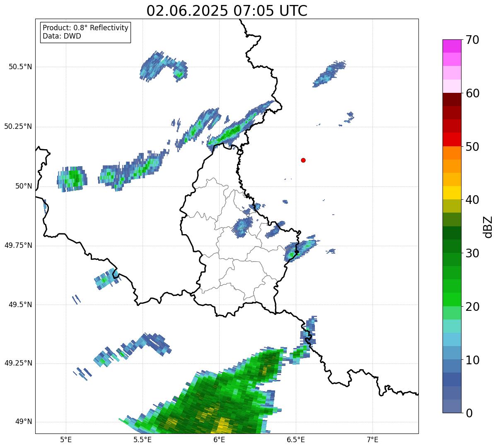Click the 49.75°N latitude label
The width and height of the screenshot is (498, 448).
(x=18, y=245)
